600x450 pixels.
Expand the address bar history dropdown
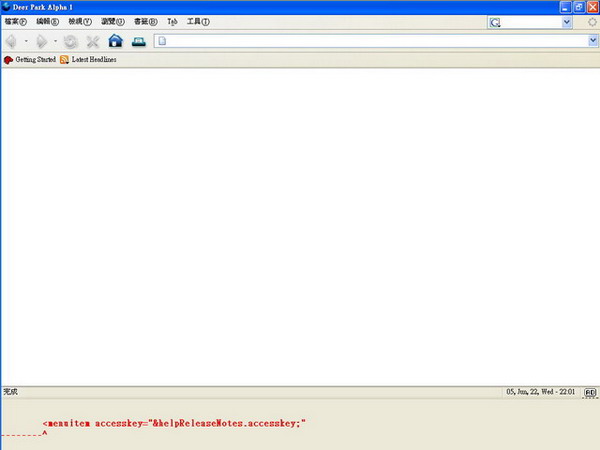[593, 40]
